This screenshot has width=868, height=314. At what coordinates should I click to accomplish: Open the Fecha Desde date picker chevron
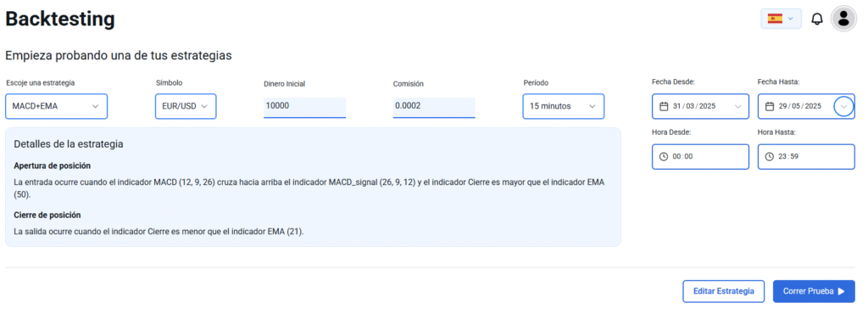click(737, 106)
